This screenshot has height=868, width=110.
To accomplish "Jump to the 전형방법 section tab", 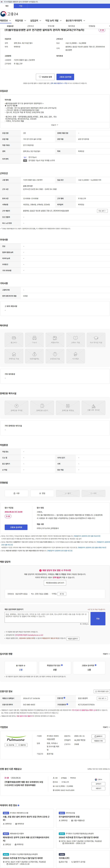I will (x=92, y=26).
